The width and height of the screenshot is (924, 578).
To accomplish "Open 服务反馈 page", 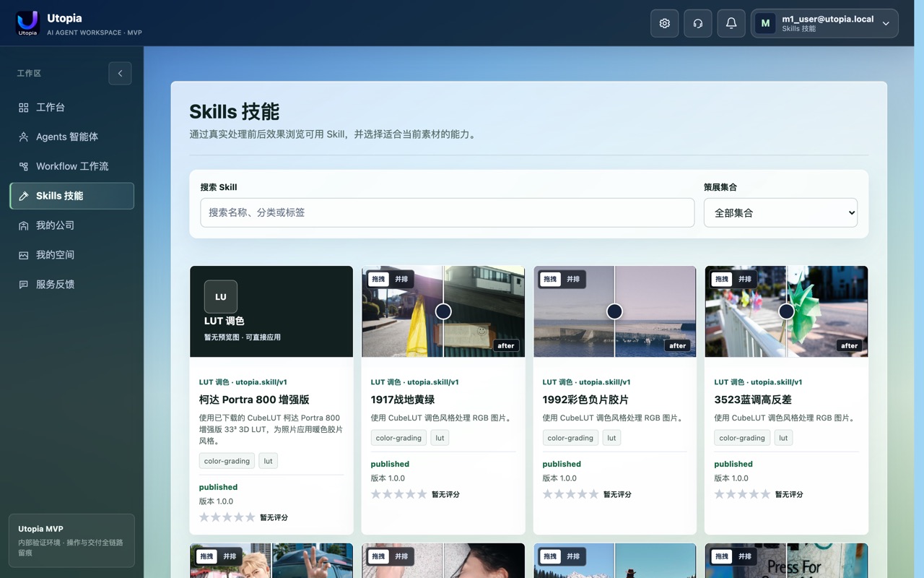I will [x=71, y=285].
